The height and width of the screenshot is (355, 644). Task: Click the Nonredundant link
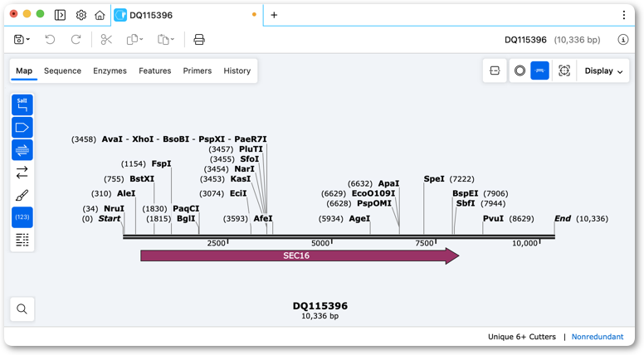[598, 337]
